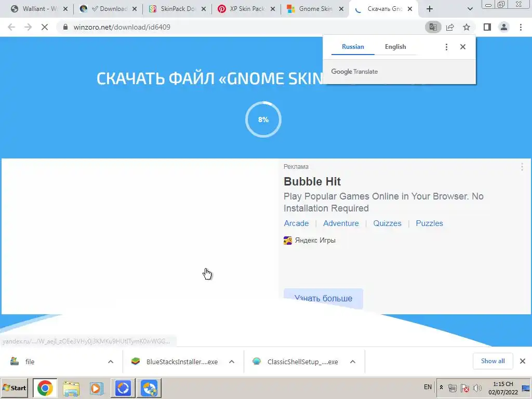
Task: Open Quizzes link in ad
Action: [x=387, y=223]
